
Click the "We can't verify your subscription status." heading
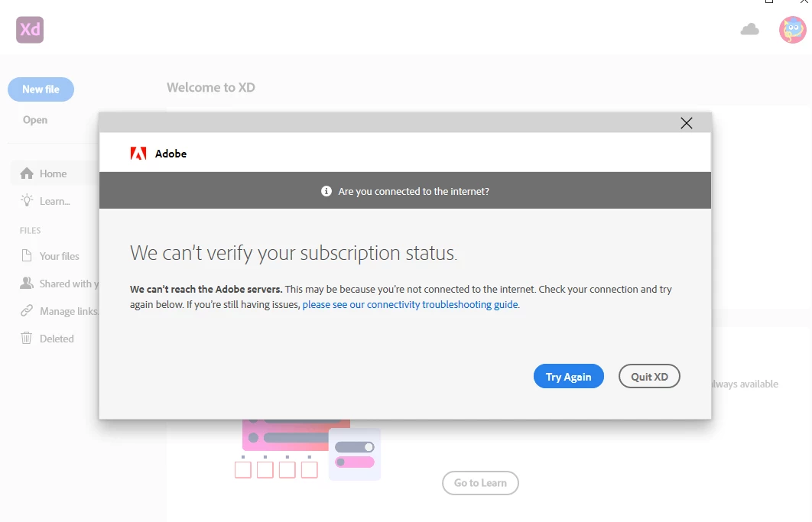pyautogui.click(x=294, y=253)
